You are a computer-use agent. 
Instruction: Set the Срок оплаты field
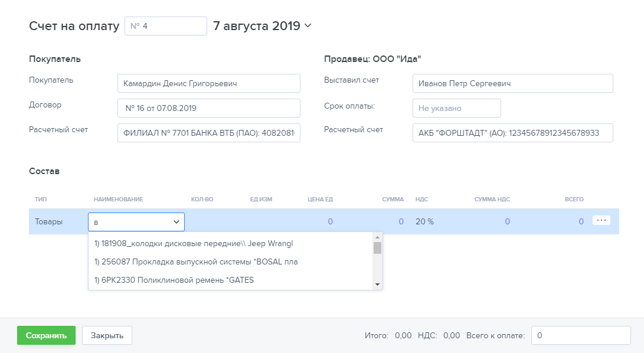[x=456, y=108]
